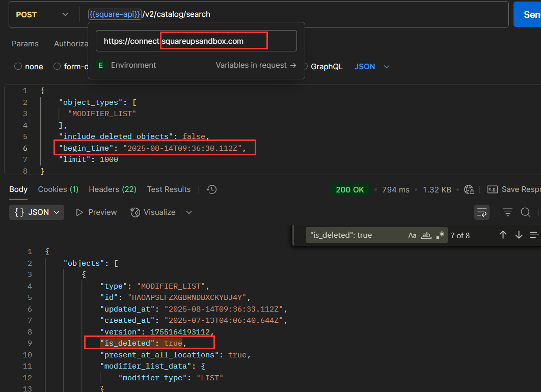Expand the Visualize options chevron
541x392 pixels.
coord(188,212)
